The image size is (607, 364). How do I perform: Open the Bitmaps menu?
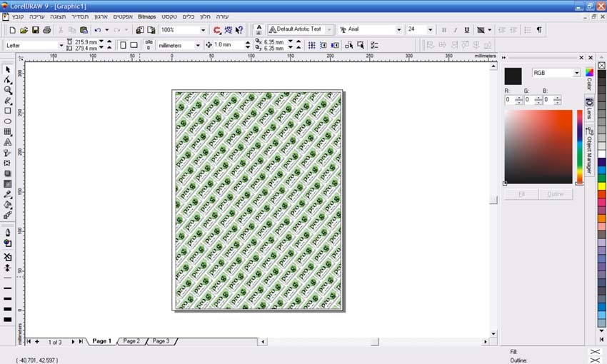pos(146,16)
